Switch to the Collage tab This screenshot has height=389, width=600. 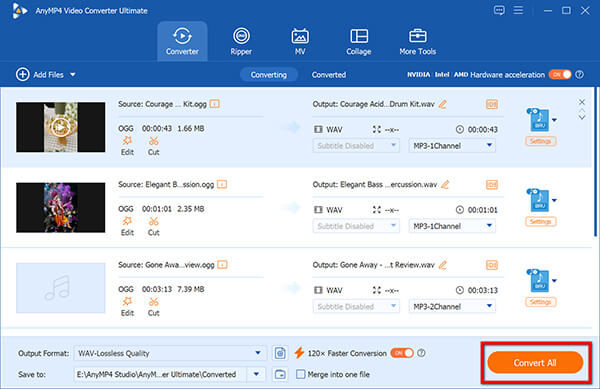click(x=359, y=41)
